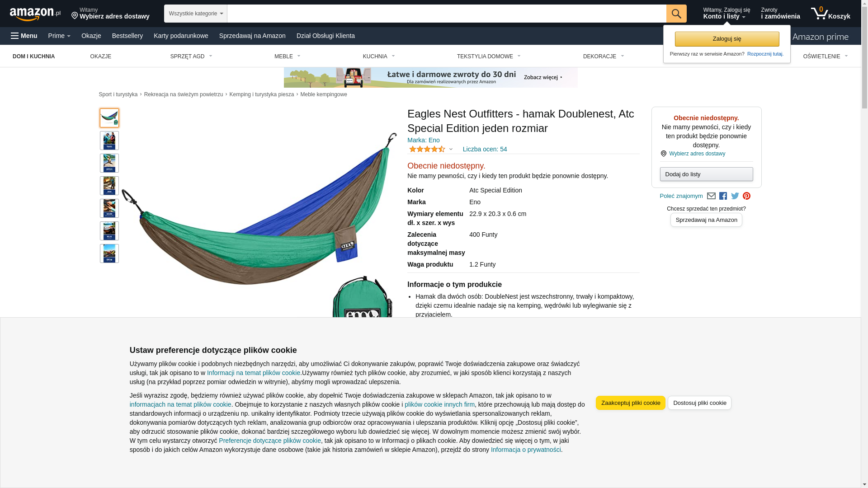Click Zaakceptuj pliki cookie button
Image resolution: width=868 pixels, height=488 pixels.
631,403
